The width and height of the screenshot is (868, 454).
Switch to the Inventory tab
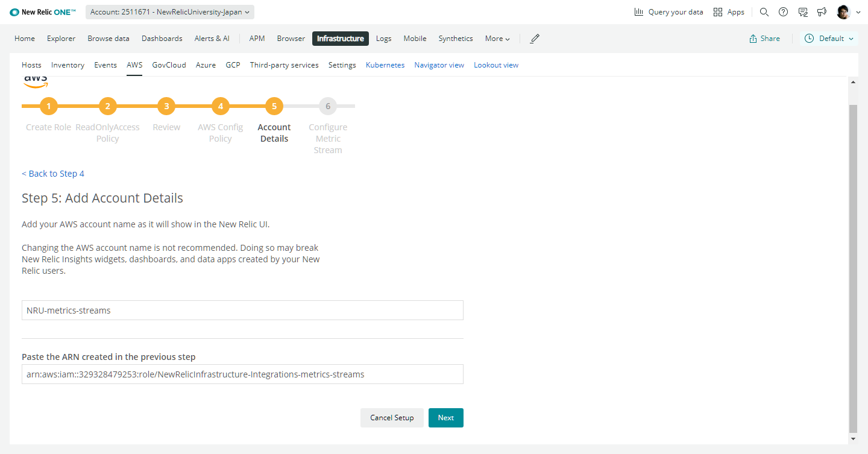point(68,65)
